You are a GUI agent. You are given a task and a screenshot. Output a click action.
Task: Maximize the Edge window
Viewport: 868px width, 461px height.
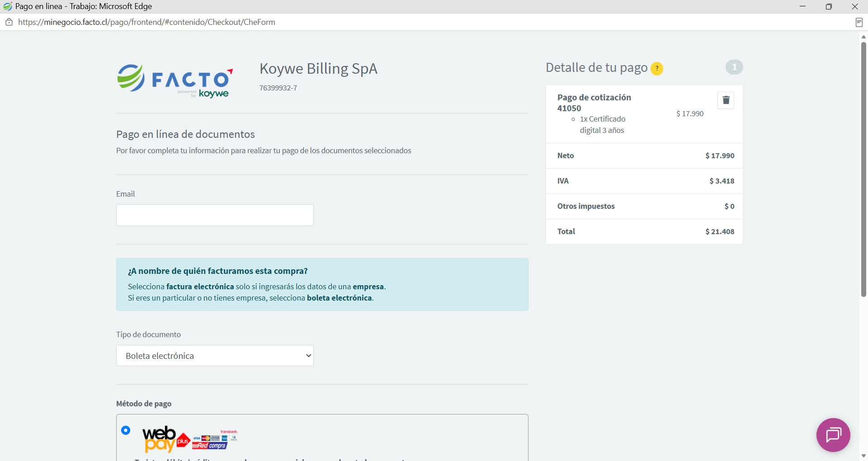tap(829, 6)
